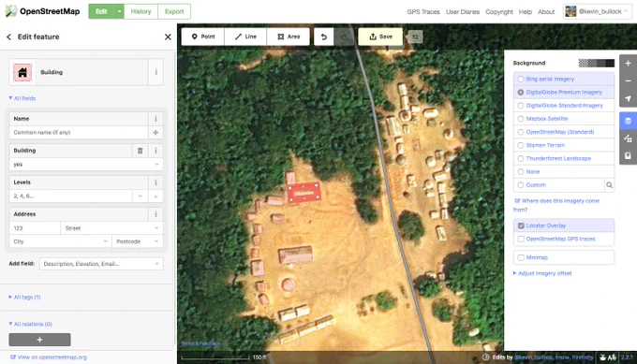The image size is (637, 364).
Task: Zoom out on the map
Action: point(628,80)
